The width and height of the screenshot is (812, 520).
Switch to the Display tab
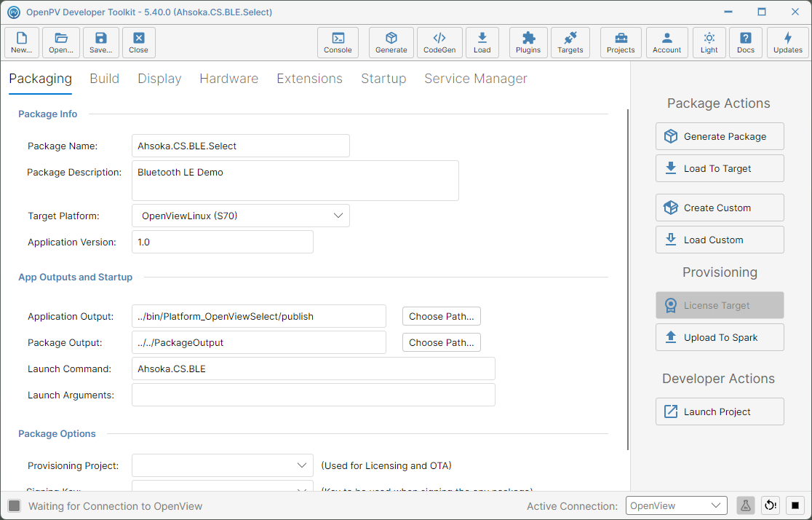159,79
